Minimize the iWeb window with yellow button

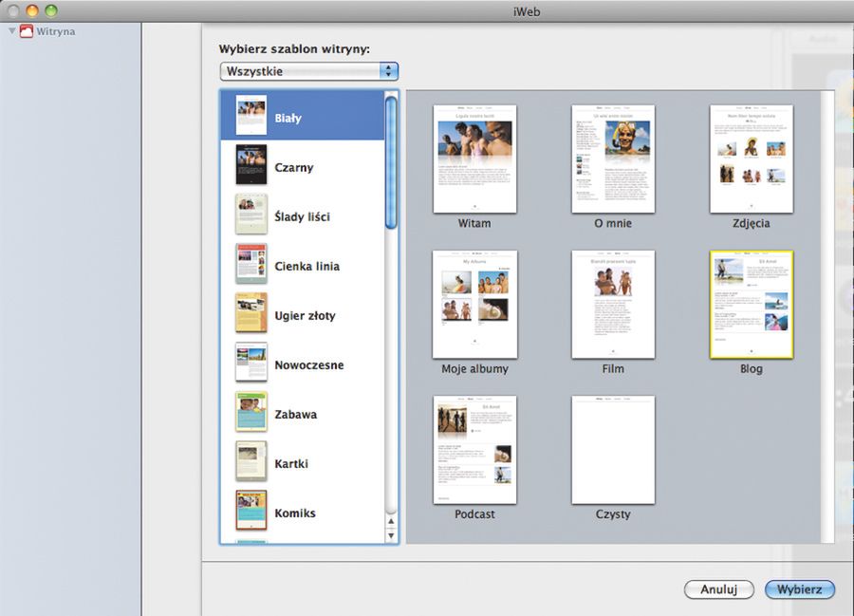pyautogui.click(x=32, y=10)
